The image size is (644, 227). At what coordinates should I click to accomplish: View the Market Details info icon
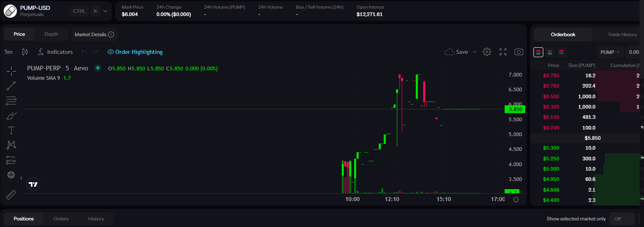[x=111, y=35]
